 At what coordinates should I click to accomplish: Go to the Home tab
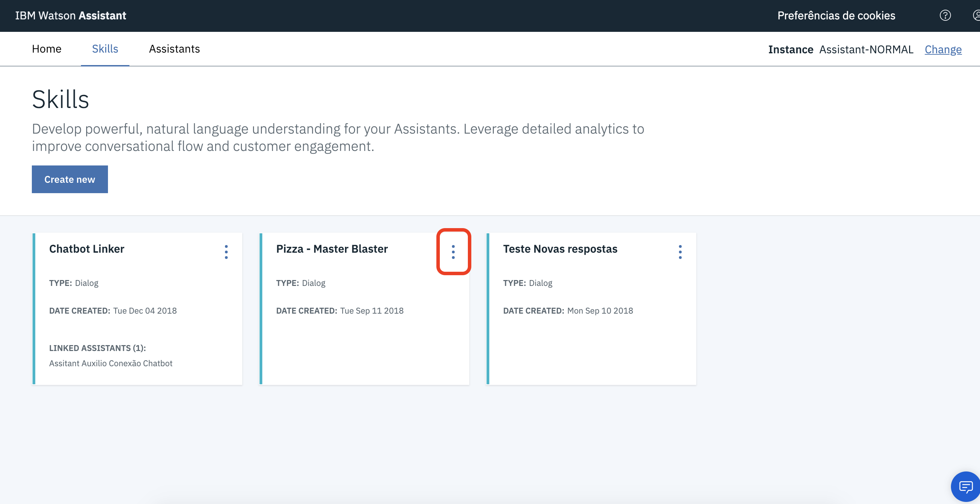pyautogui.click(x=46, y=49)
